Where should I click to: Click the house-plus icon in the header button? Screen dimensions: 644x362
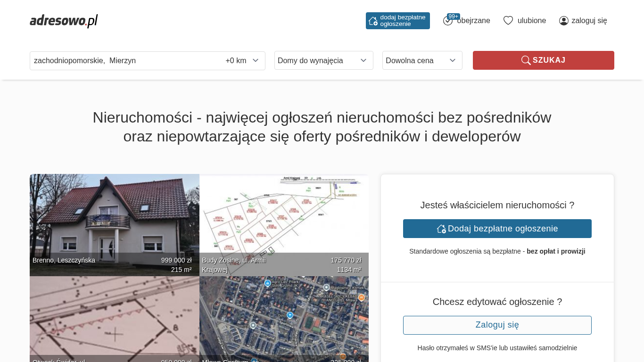tap(373, 21)
